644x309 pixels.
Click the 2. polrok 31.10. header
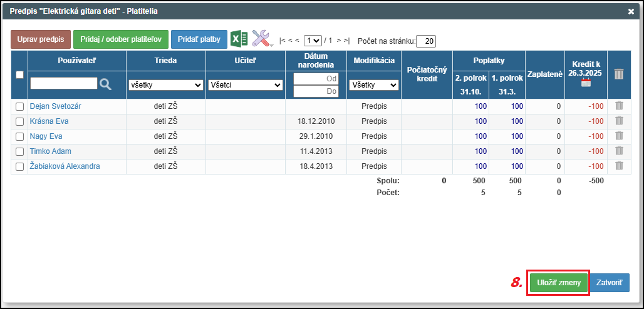click(x=470, y=85)
